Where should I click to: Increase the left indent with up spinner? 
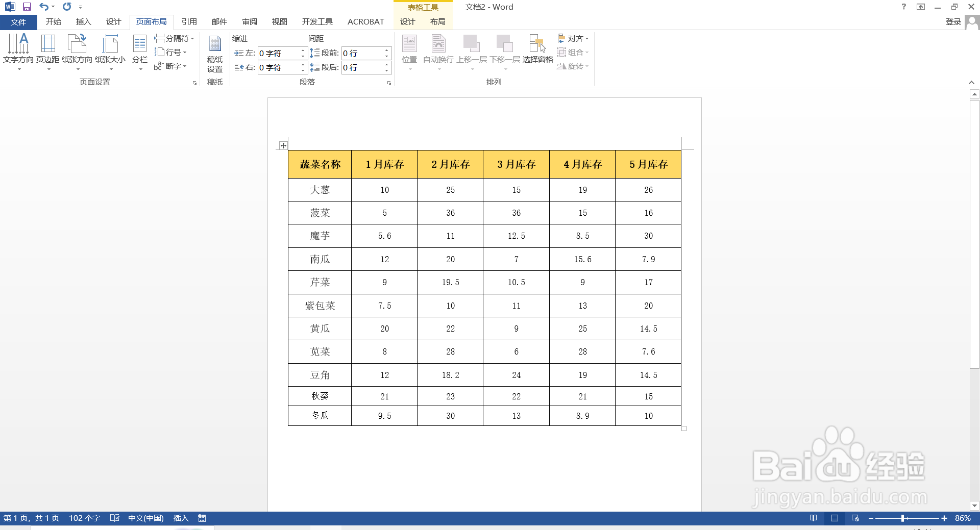point(303,50)
